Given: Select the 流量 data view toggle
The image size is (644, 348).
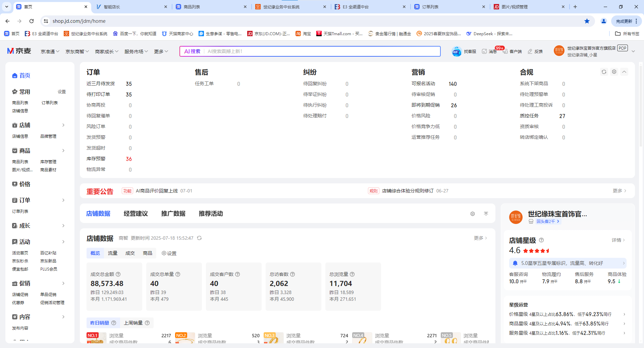Looking at the screenshot, I should pyautogui.click(x=113, y=253).
